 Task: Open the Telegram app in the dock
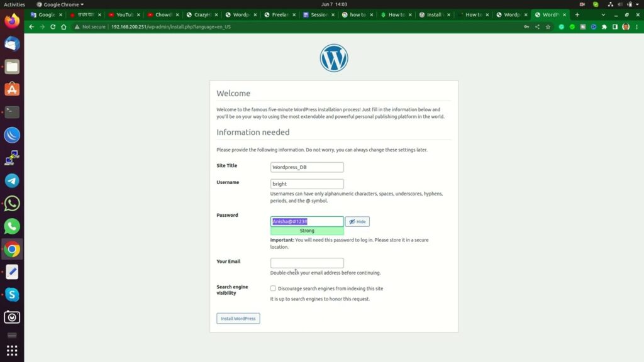12,180
